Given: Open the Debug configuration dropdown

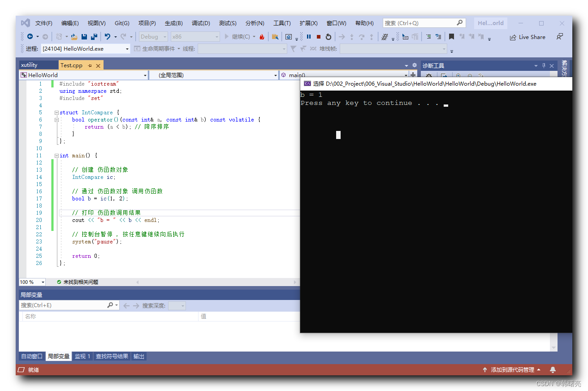Looking at the screenshot, I should pos(153,37).
